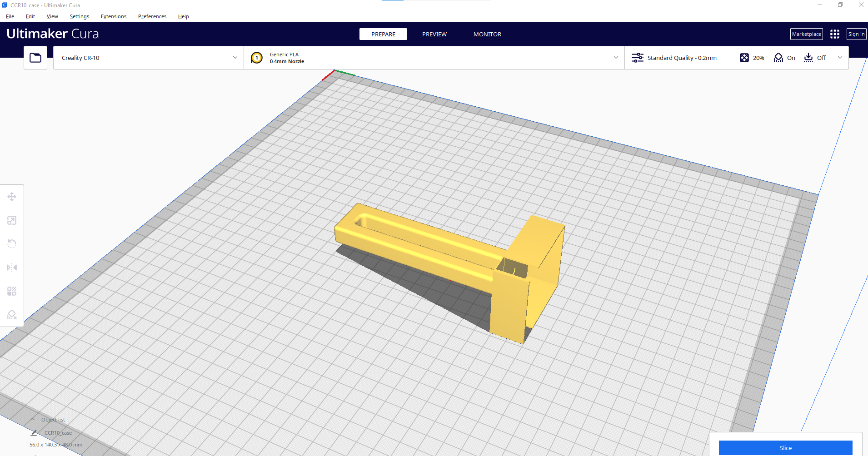Click the Slice button
This screenshot has height=456, width=868.
click(x=786, y=448)
